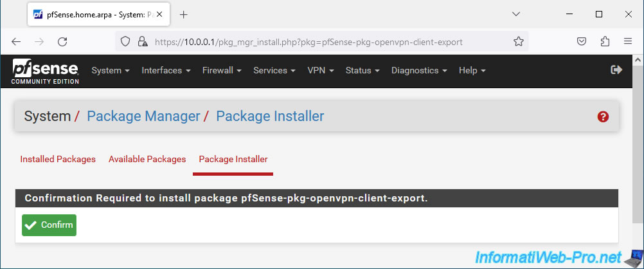This screenshot has height=269, width=644.
Task: Go back using the browser back arrow
Action: (x=16, y=42)
